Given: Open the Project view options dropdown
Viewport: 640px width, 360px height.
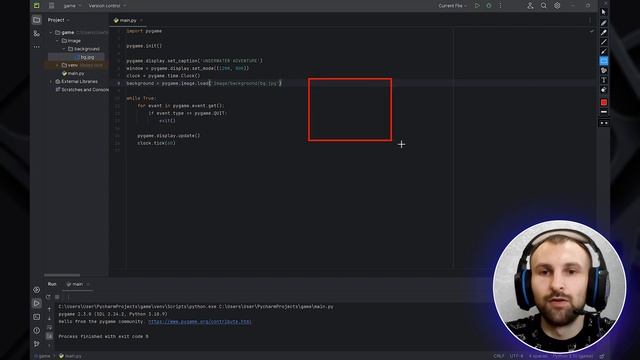Looking at the screenshot, I should click(x=59, y=20).
